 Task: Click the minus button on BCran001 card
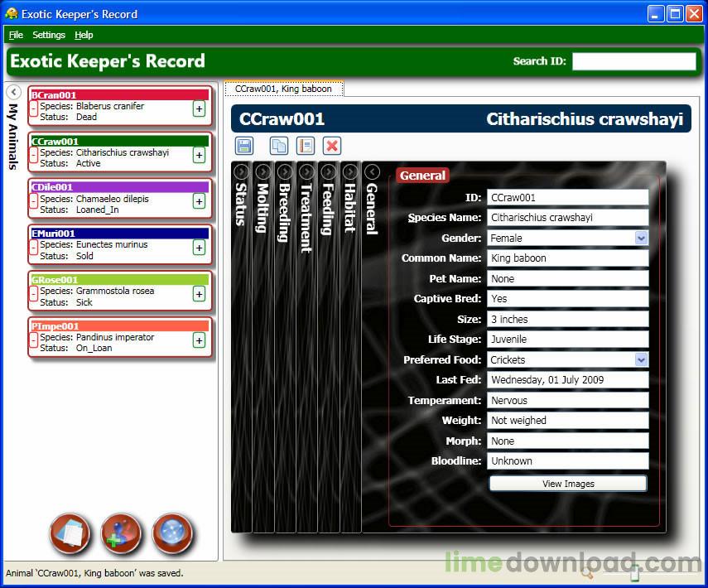[34, 109]
